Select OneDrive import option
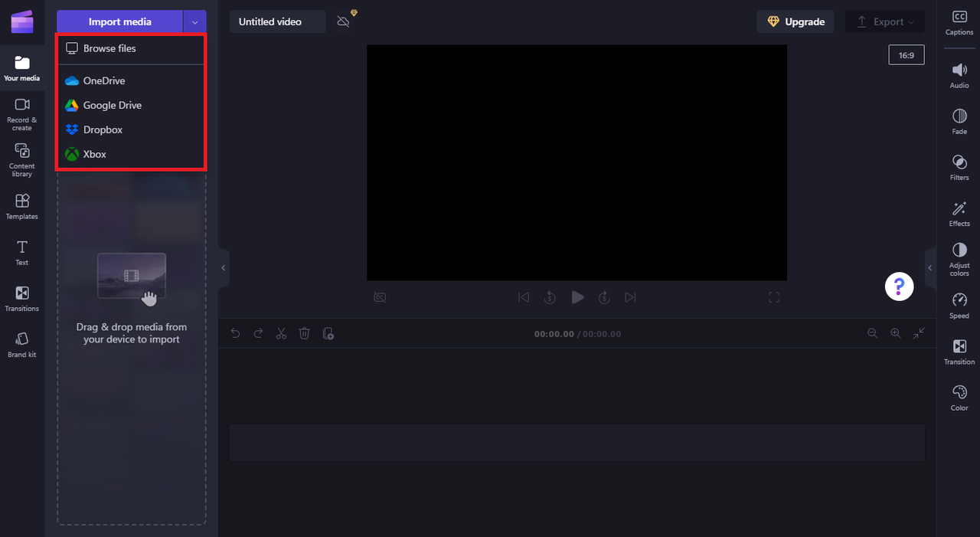980x537 pixels. (131, 80)
